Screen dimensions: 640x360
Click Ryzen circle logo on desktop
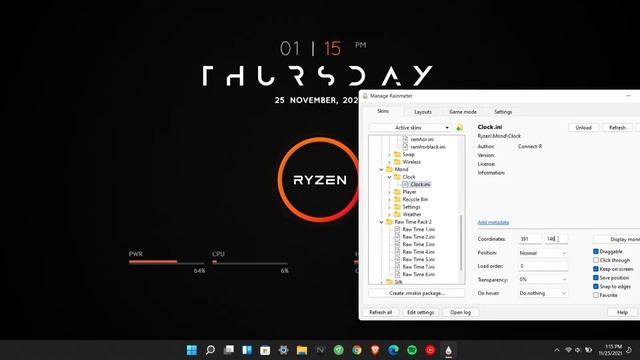click(x=320, y=180)
